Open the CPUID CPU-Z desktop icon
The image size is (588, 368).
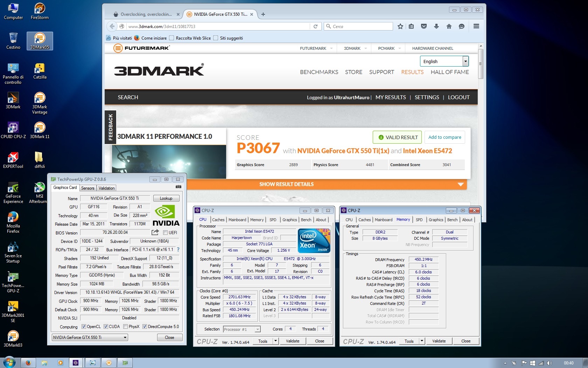point(13,130)
